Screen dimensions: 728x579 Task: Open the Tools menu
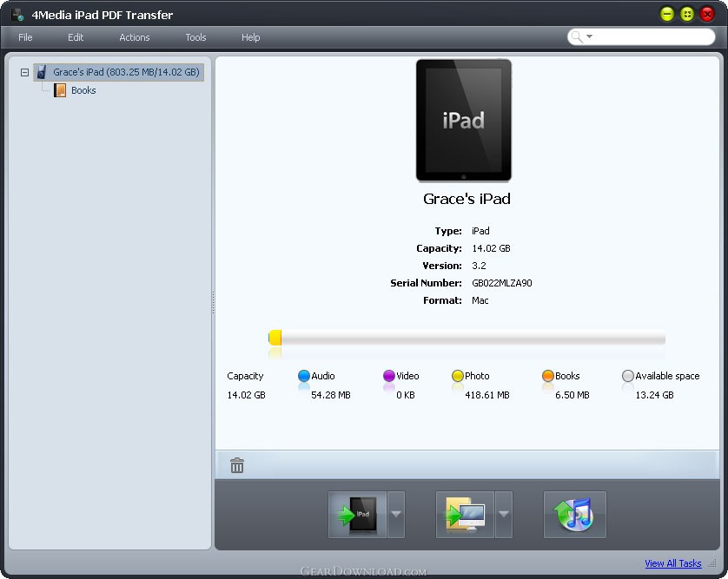[x=195, y=37]
